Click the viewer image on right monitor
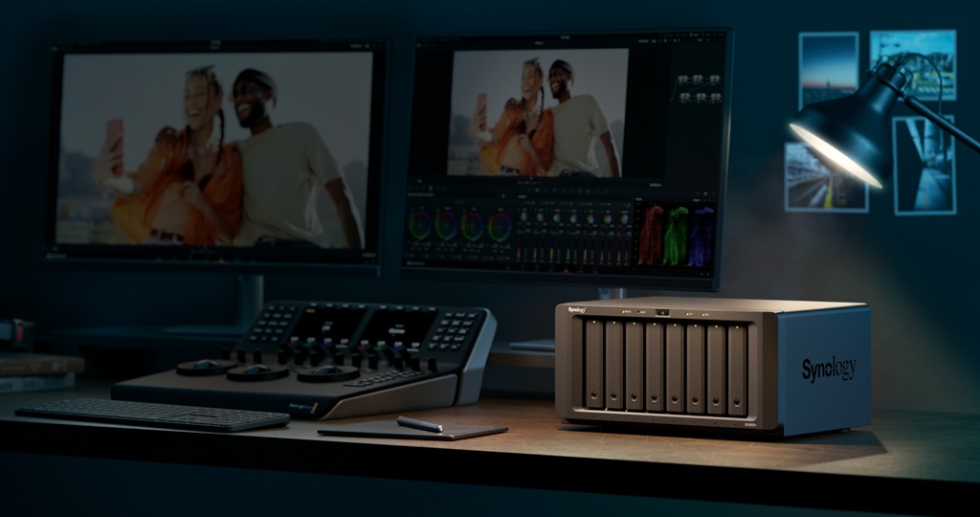 (536, 113)
